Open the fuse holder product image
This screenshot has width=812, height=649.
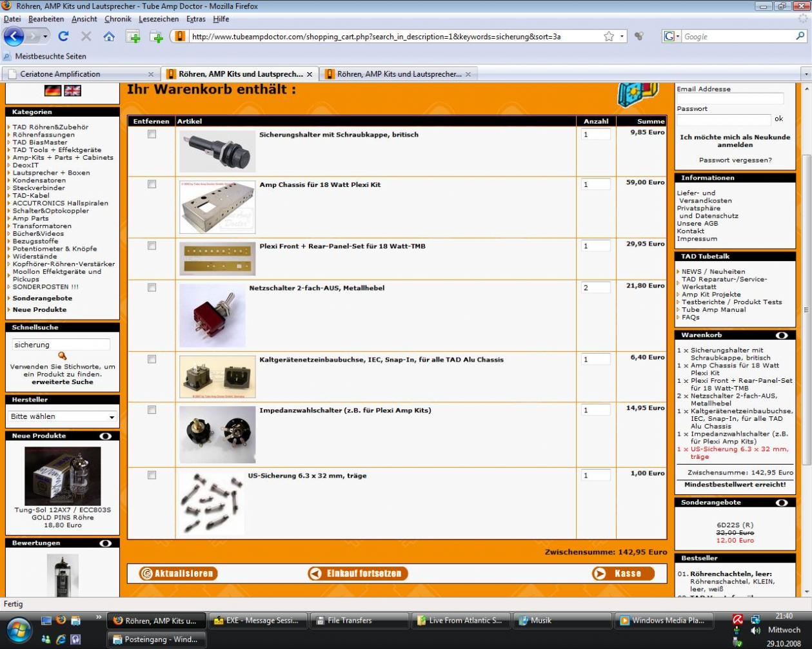tap(217, 151)
